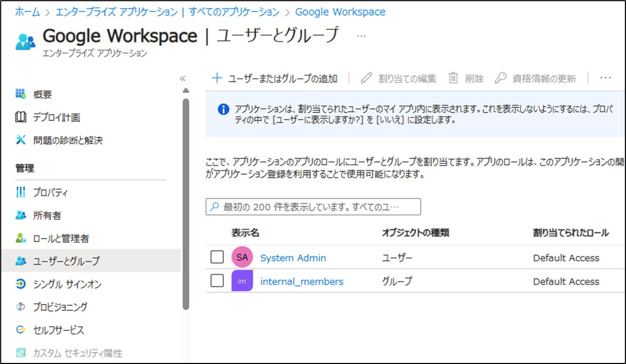
Task: Click the SA avatar of System Admin
Action: tap(242, 257)
